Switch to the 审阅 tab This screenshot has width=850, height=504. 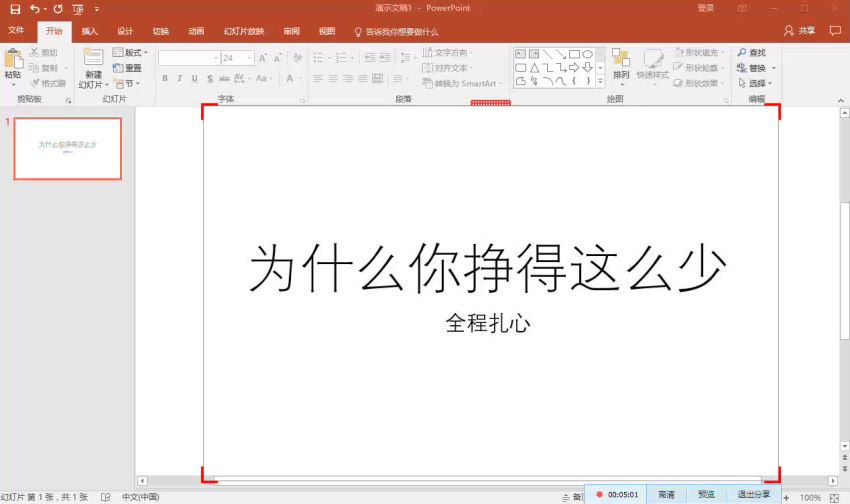(x=291, y=31)
